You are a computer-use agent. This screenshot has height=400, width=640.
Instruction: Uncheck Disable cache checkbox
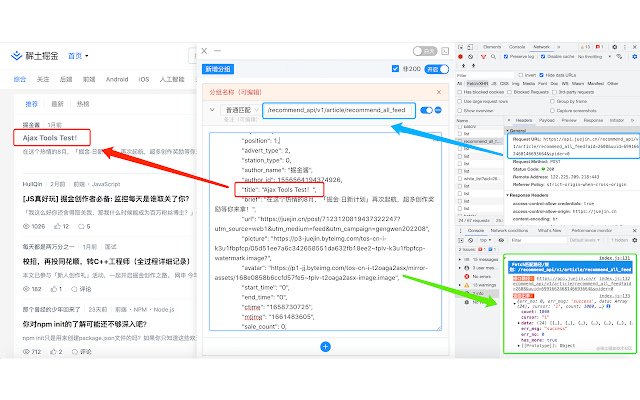click(x=543, y=57)
